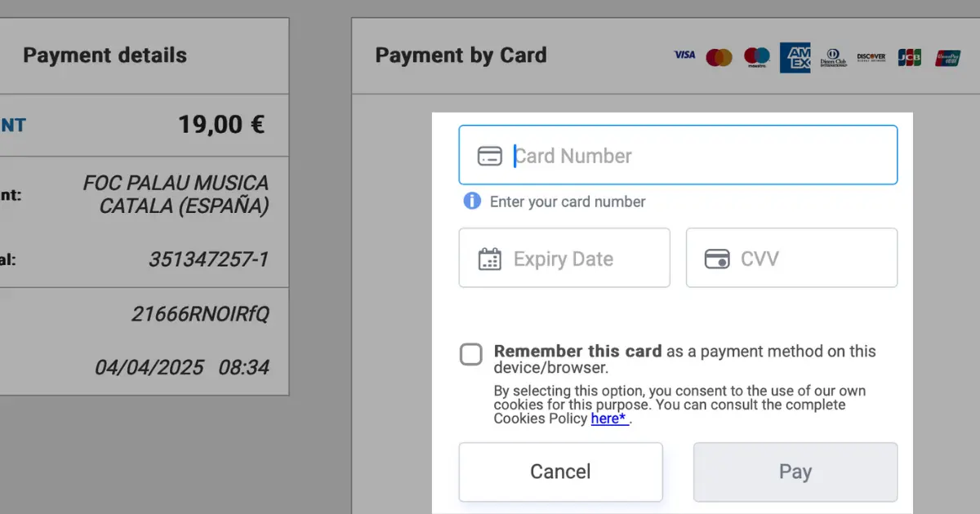Click the Remember this card label text
The height and width of the screenshot is (514, 980).
point(578,352)
